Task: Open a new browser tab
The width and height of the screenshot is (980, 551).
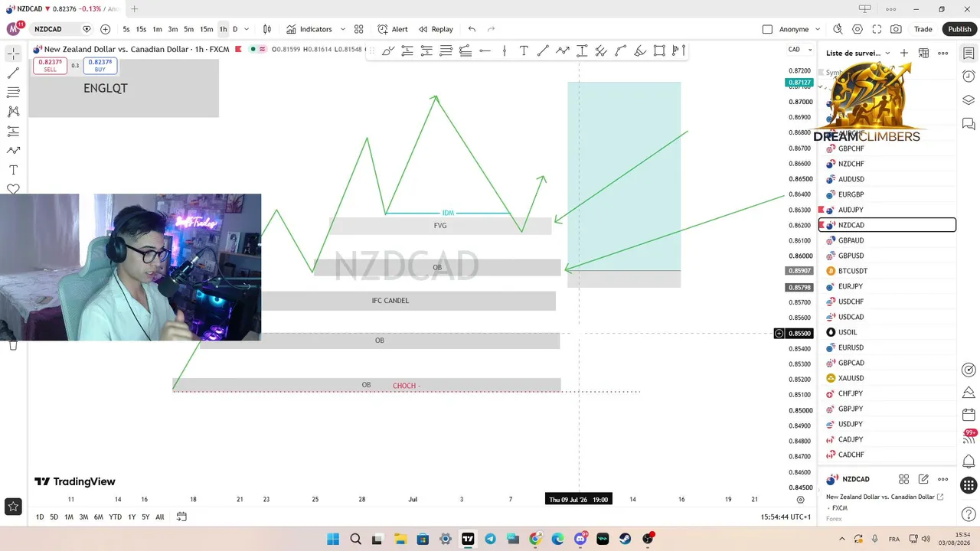Action: [x=135, y=9]
